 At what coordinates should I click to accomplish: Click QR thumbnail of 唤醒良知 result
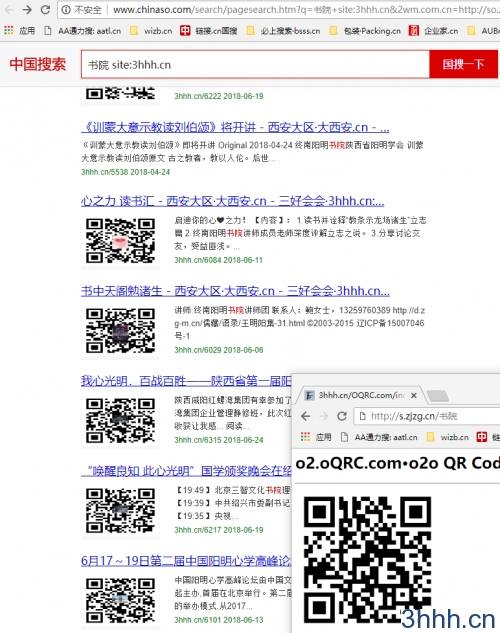click(x=120, y=511)
